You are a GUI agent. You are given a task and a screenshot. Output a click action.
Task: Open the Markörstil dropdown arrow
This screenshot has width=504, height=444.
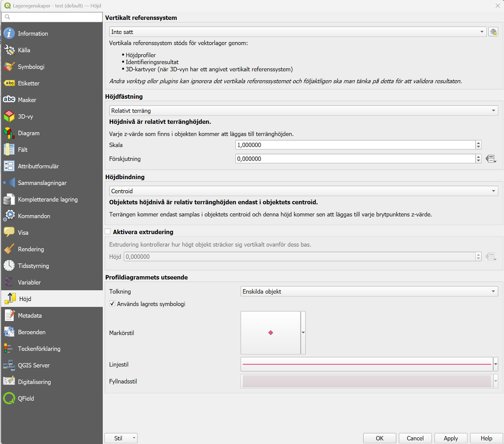pyautogui.click(x=303, y=333)
